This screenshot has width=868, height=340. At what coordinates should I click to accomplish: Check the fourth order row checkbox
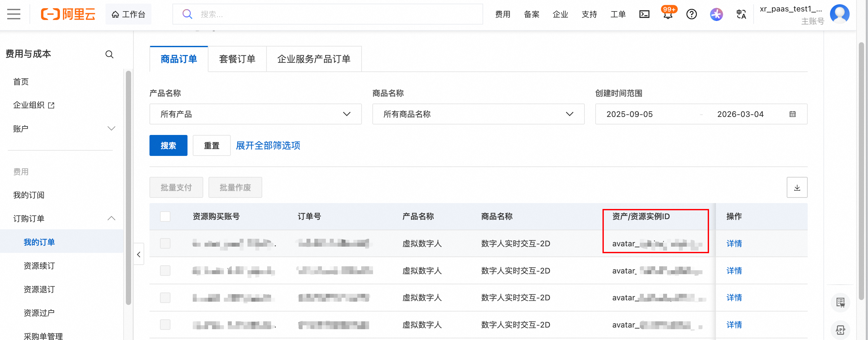click(165, 325)
